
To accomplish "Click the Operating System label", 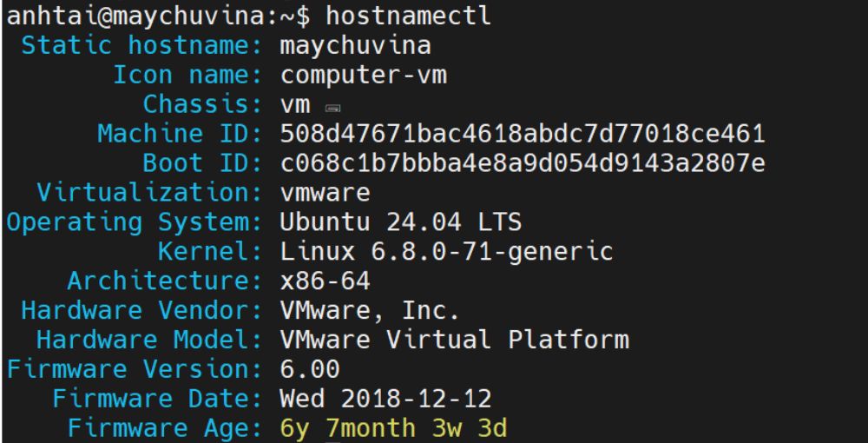I will [x=134, y=222].
